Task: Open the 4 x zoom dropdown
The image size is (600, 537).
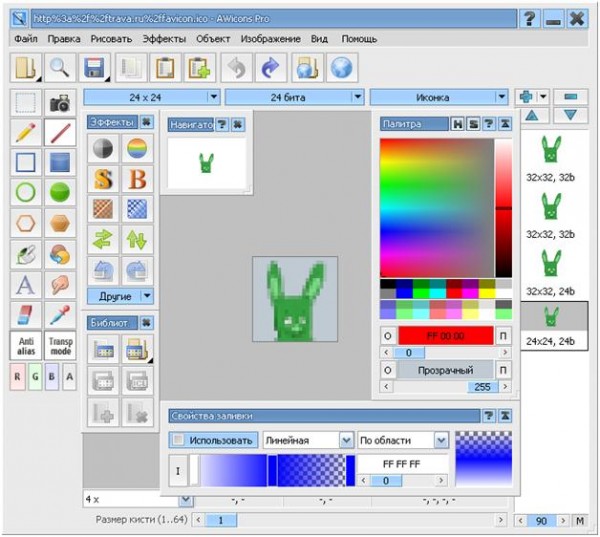Action: coord(186,499)
